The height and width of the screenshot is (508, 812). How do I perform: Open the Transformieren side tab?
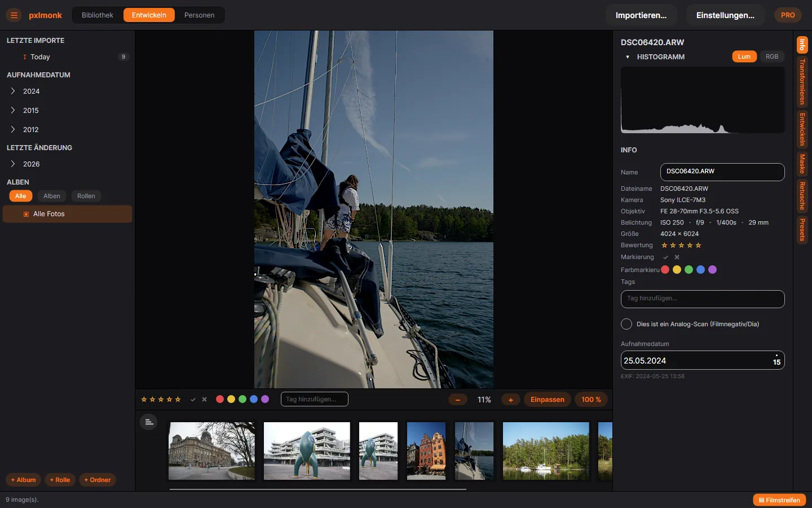(802, 82)
